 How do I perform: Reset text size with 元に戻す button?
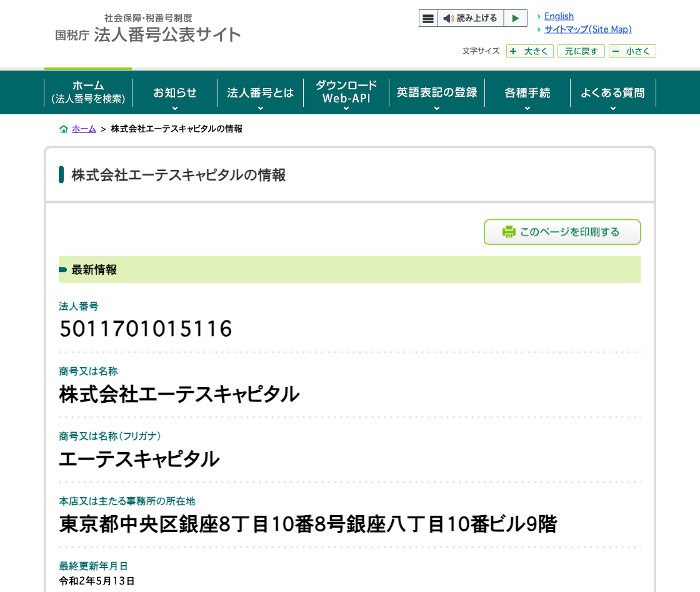[x=581, y=51]
